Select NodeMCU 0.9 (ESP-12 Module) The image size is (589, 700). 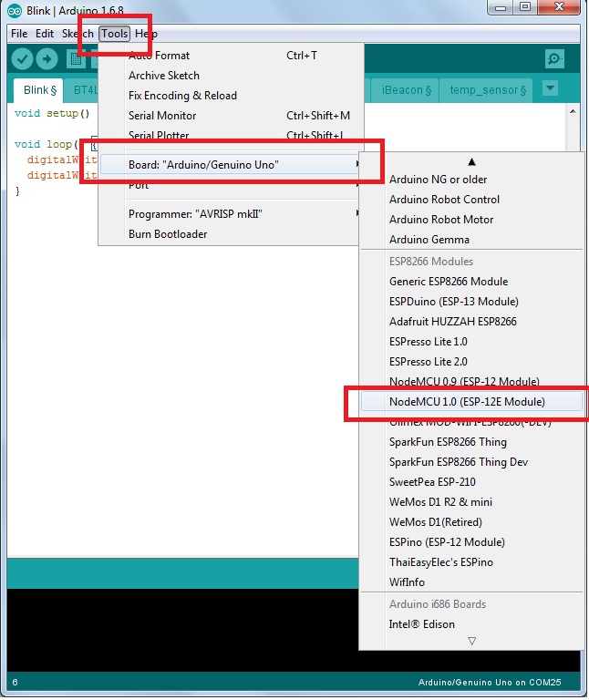tap(471, 382)
